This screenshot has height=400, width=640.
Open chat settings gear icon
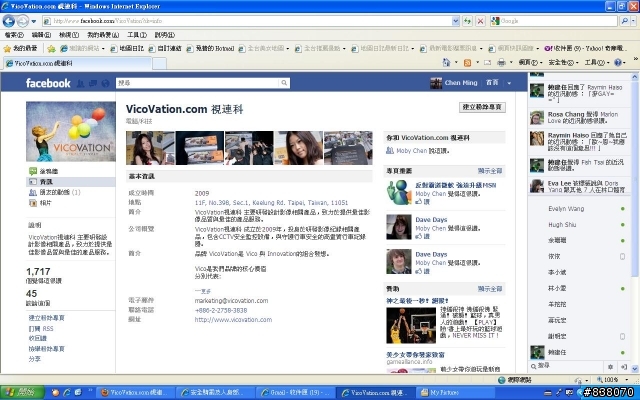pyautogui.click(x=611, y=367)
